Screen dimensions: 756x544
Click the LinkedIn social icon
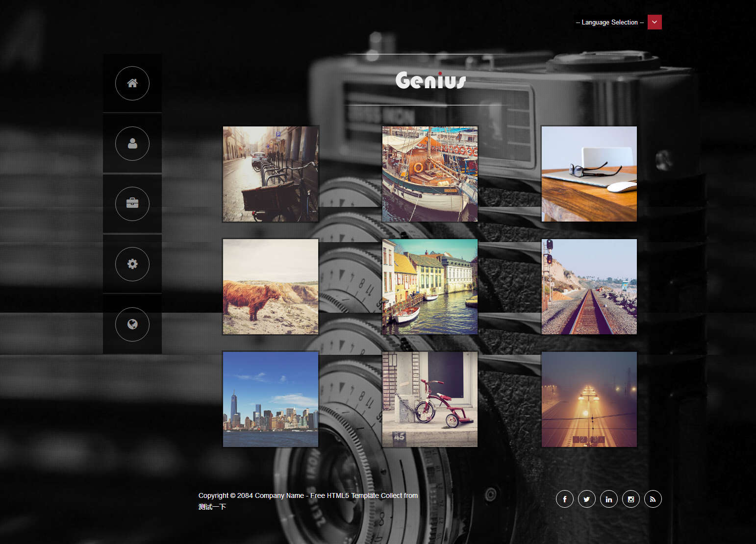[x=609, y=499]
